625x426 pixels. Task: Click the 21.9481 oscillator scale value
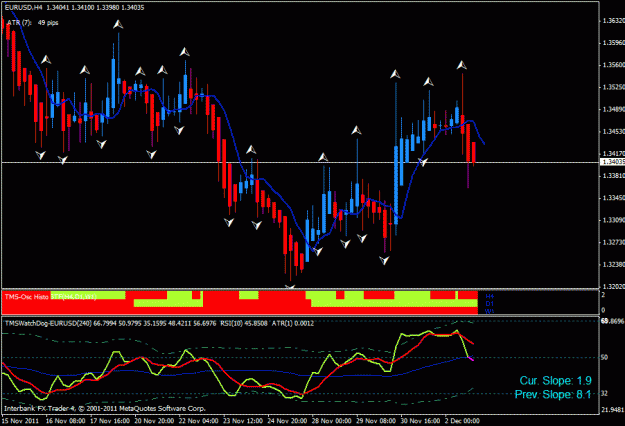pos(613,410)
